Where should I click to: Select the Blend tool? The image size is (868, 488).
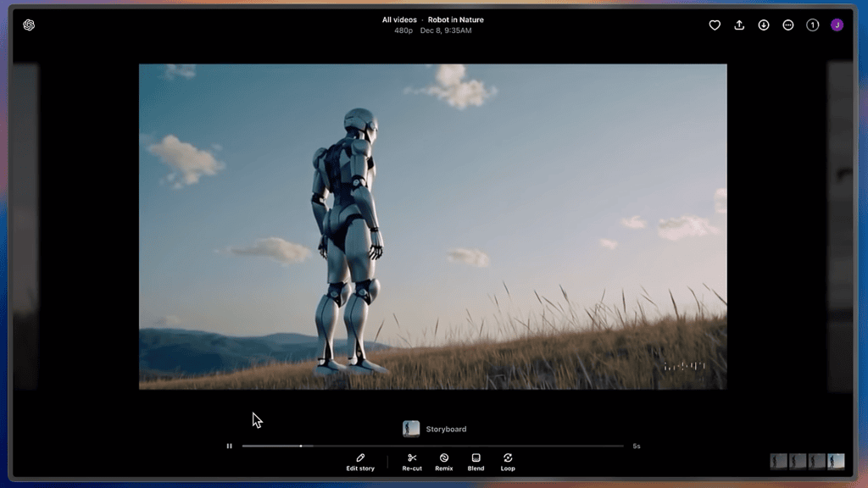[476, 463]
